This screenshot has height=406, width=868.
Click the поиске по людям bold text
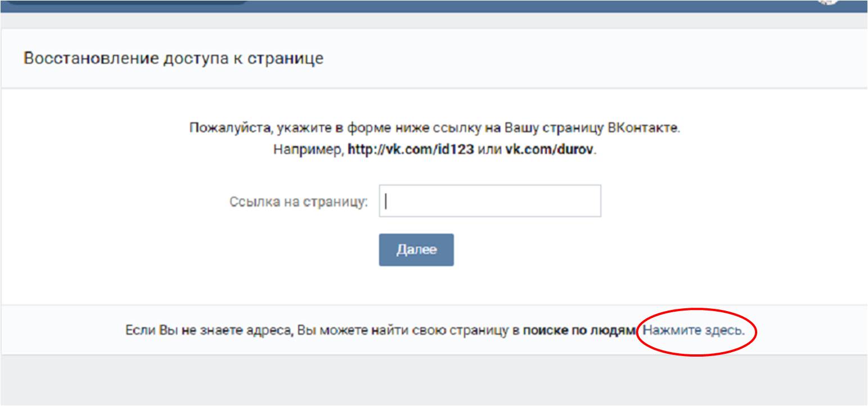(578, 331)
